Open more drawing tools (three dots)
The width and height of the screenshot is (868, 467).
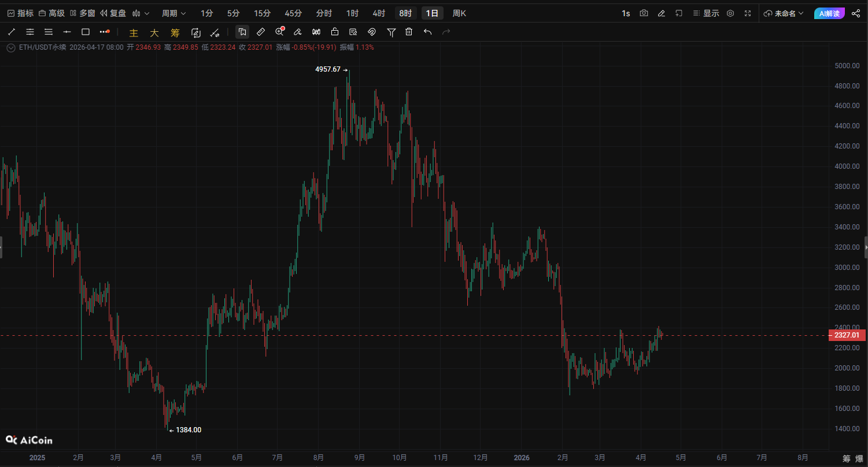tap(104, 32)
